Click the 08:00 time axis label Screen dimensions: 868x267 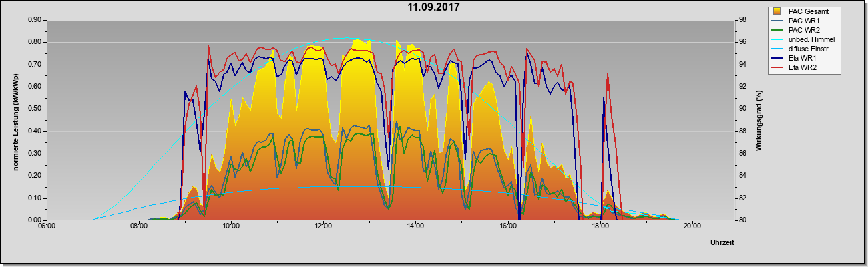(x=139, y=226)
